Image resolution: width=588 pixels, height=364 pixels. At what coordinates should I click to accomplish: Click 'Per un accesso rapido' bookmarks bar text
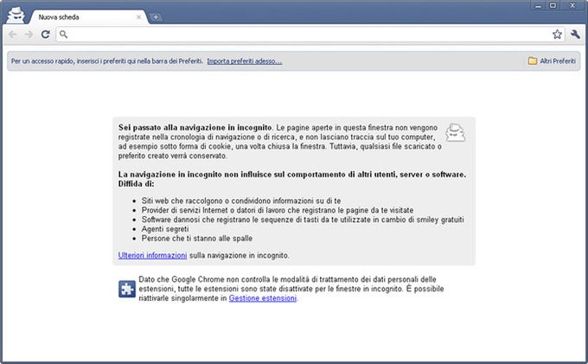(x=107, y=61)
